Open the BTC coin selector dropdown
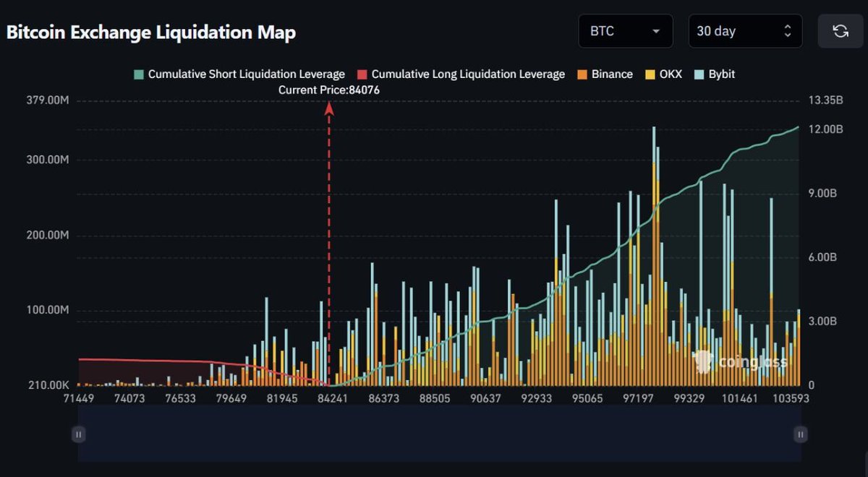Viewport: 868px width, 477px height. pos(625,31)
